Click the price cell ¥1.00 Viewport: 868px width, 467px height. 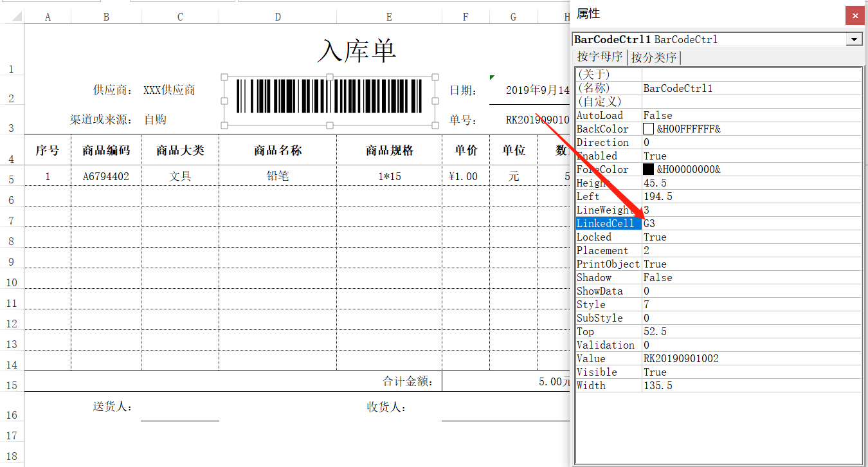466,176
